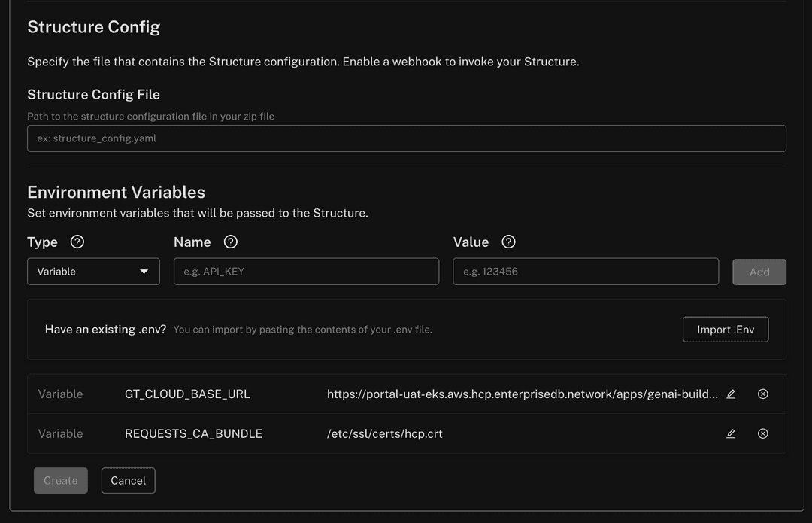Viewport: 812px width, 523px height.
Task: Edit the REQUESTS_CA_BUNDLE variable
Action: (x=730, y=433)
